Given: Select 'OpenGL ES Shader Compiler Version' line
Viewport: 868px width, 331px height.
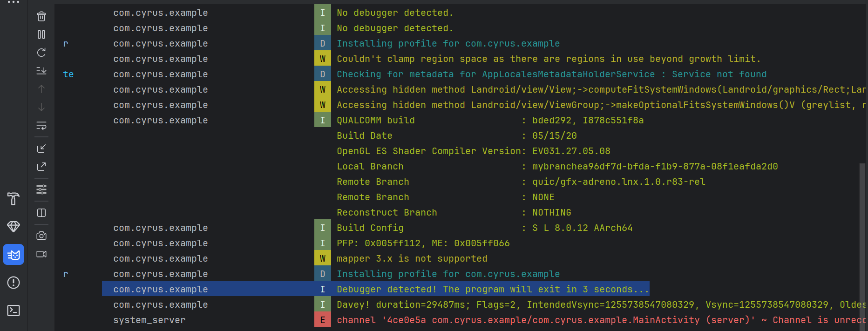Looking at the screenshot, I should click(x=473, y=151).
